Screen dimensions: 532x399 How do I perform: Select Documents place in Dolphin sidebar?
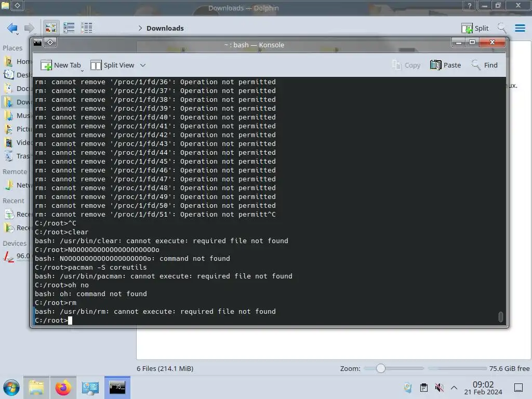(17, 88)
